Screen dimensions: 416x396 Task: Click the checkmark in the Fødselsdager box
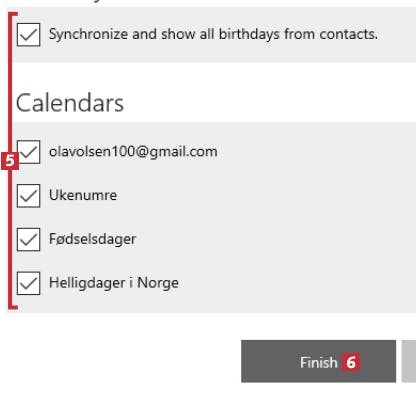pyautogui.click(x=28, y=240)
